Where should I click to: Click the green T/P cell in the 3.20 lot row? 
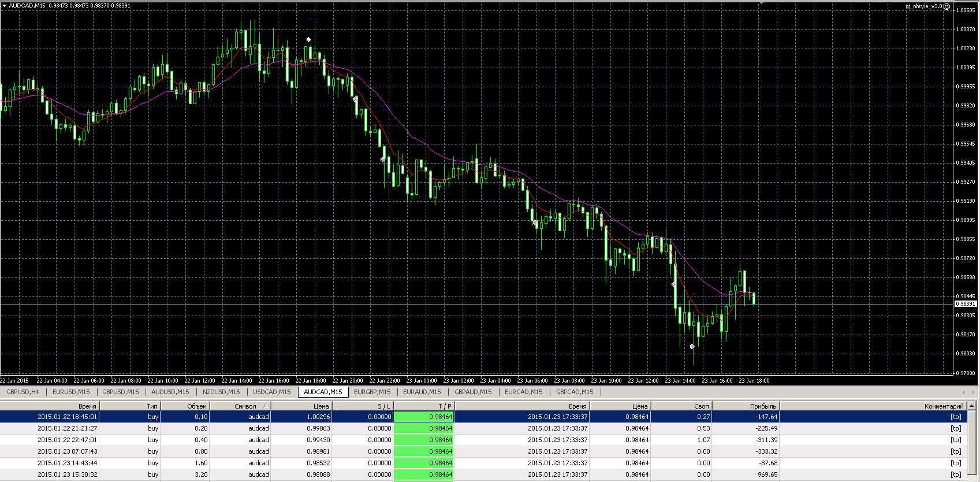[424, 474]
